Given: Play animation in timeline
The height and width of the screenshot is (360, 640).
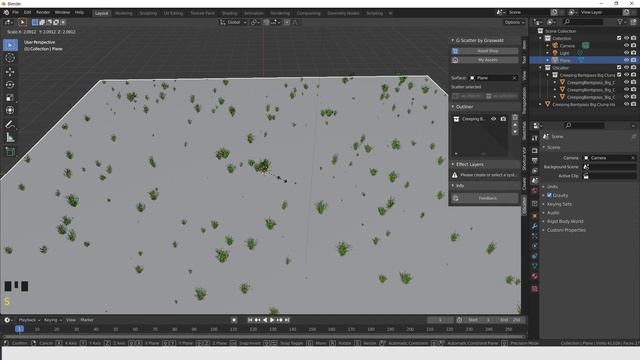Looking at the screenshot, I should [x=272, y=320].
